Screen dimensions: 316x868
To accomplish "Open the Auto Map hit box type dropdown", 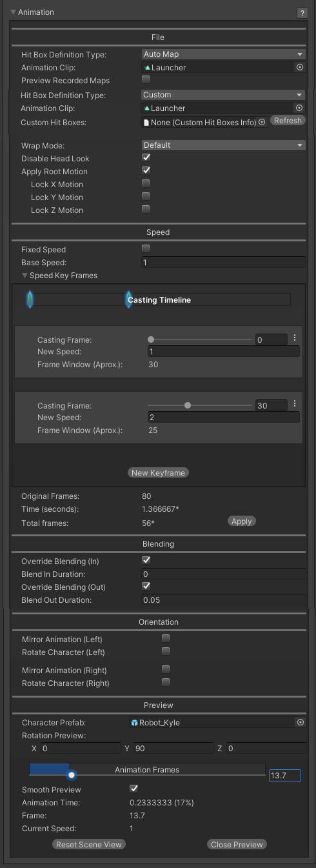I will (x=223, y=54).
